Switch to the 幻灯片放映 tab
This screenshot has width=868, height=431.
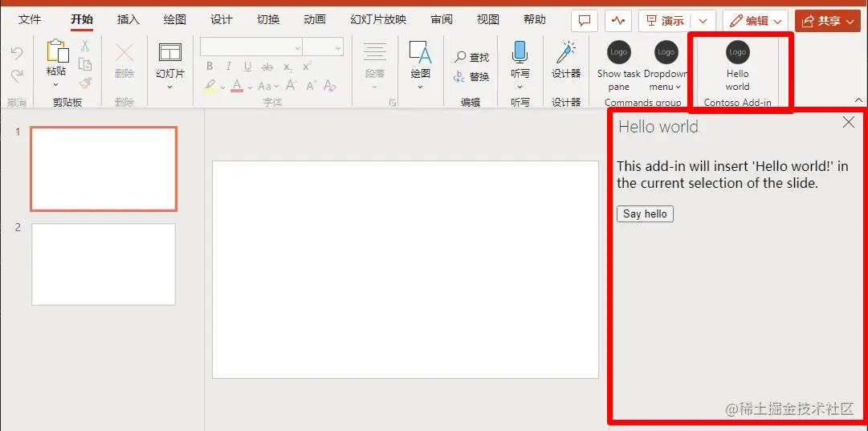[x=379, y=21]
